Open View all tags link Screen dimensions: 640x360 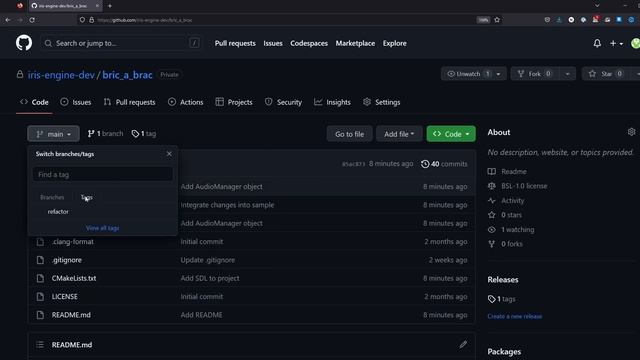(102, 228)
